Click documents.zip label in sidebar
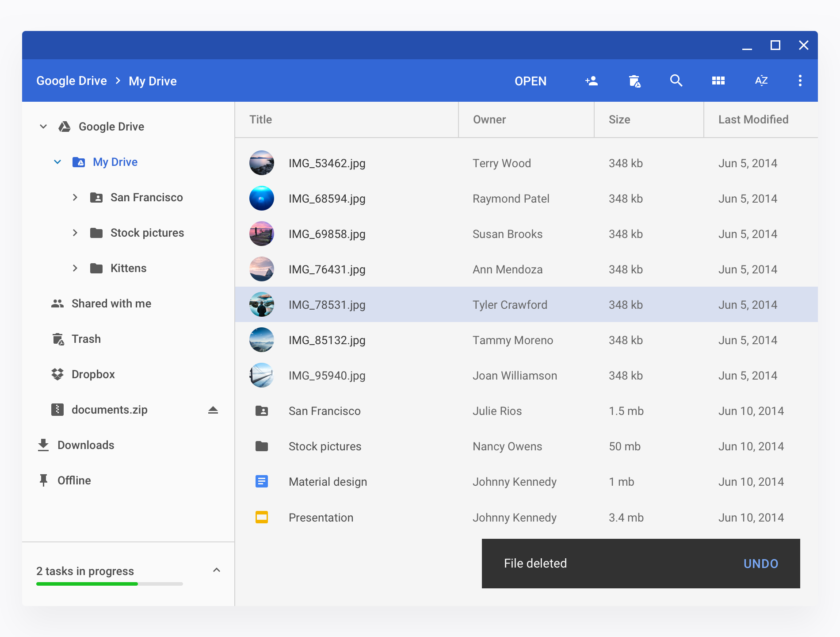Screen dimensions: 840x637 click(110, 410)
